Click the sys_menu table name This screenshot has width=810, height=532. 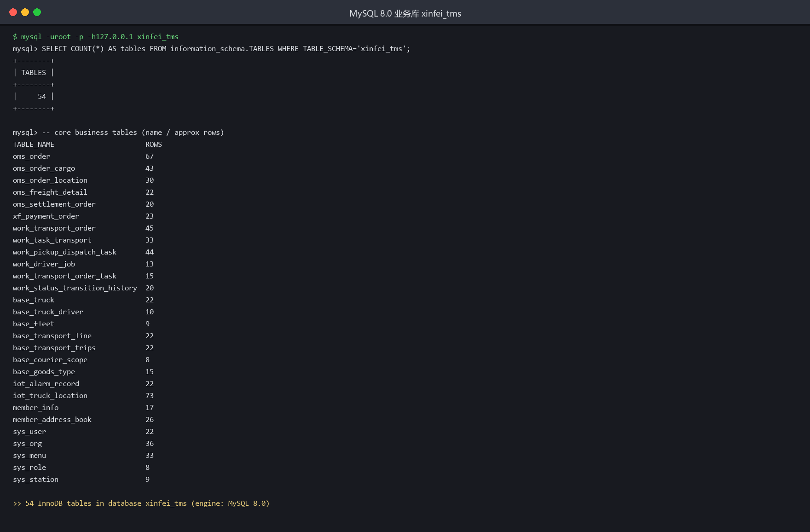click(29, 456)
